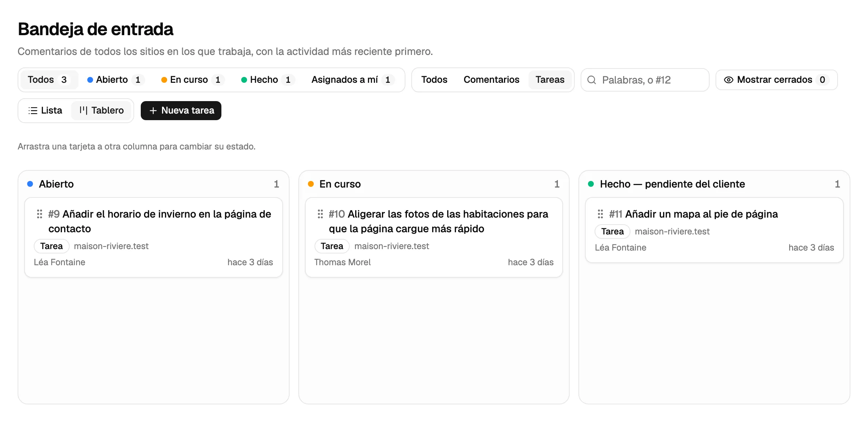Click the Bandeja de entrada heading
Viewport: 868px width, 422px height.
(95, 29)
